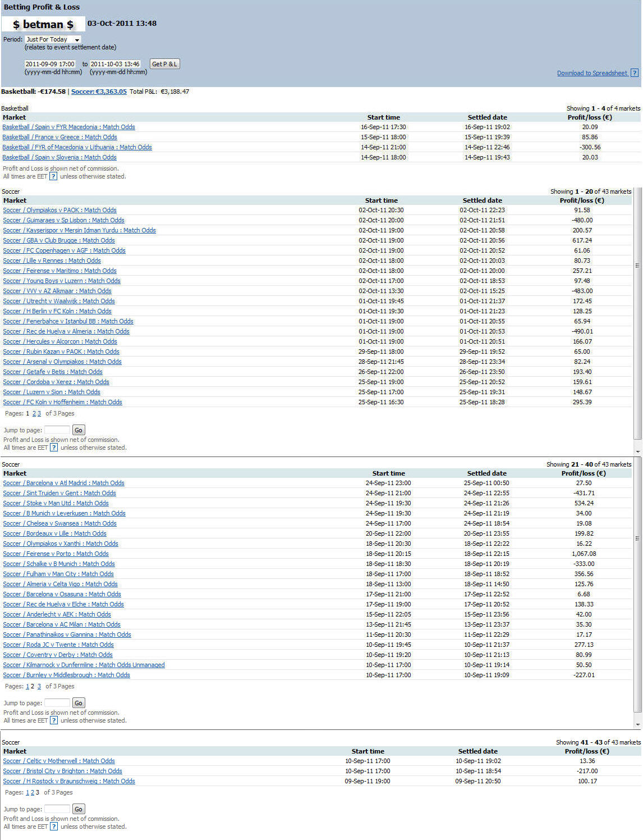Image resolution: width=643 pixels, height=840 pixels.
Task: Open Soccer Fulham v Man City market
Action: point(58,574)
